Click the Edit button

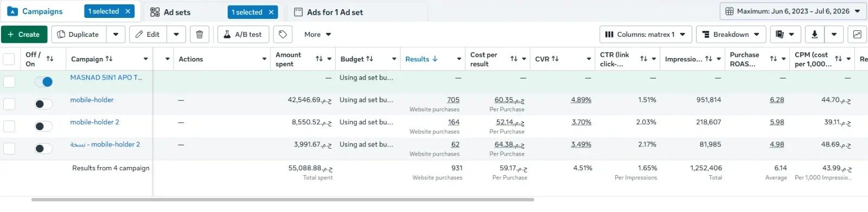click(148, 34)
